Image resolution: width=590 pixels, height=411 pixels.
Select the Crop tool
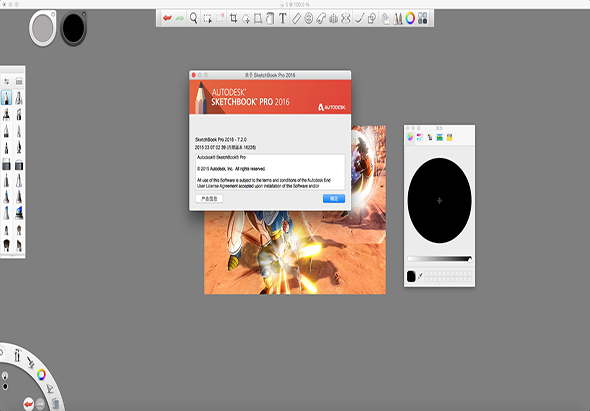[x=233, y=18]
